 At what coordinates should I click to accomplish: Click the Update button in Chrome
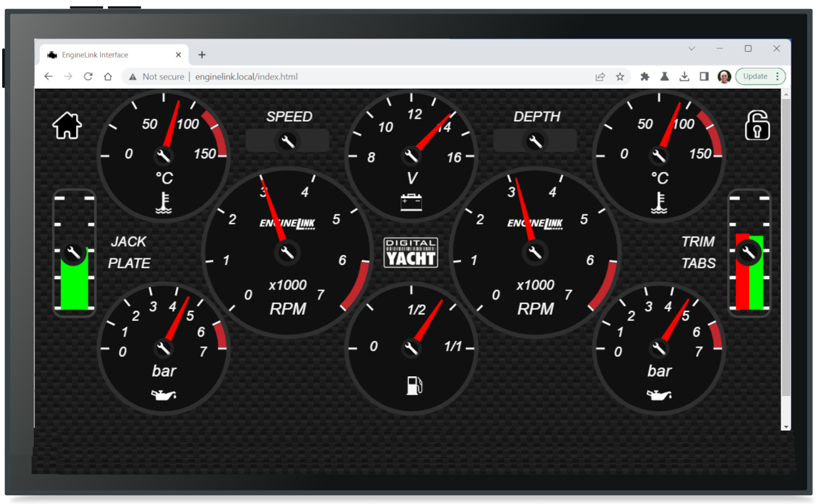click(755, 76)
